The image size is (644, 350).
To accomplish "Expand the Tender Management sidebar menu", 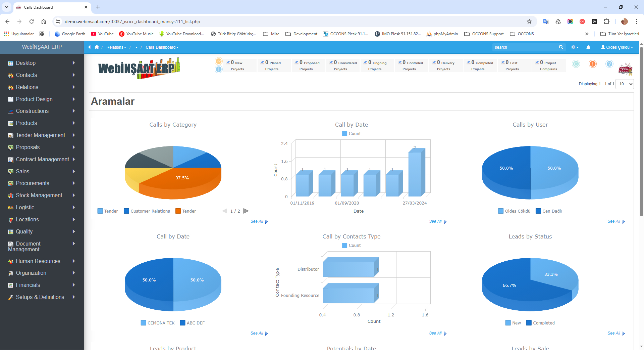I will (x=41, y=135).
